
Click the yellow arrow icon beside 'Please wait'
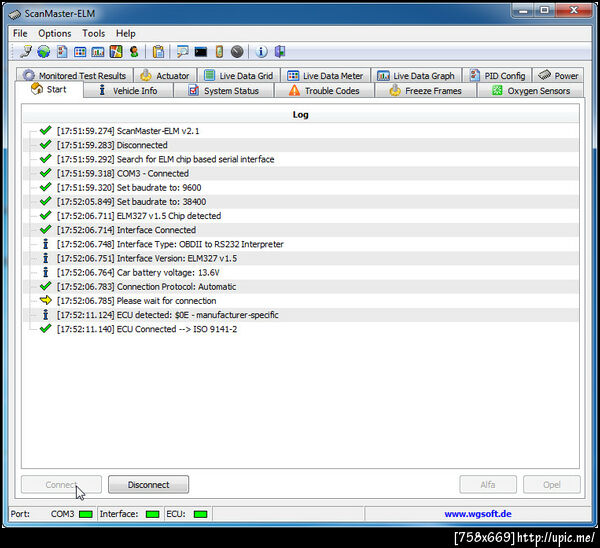tap(46, 300)
